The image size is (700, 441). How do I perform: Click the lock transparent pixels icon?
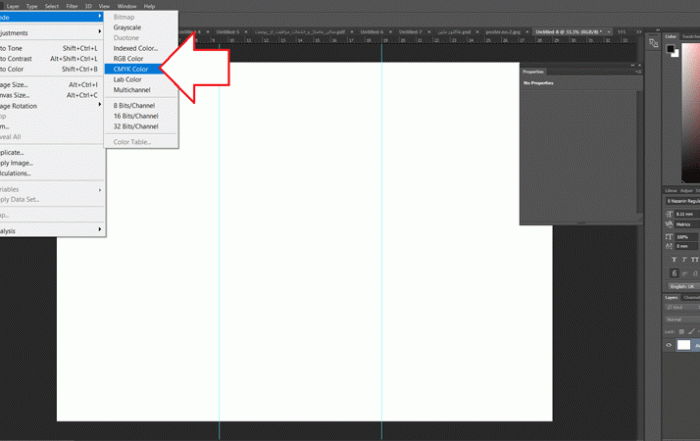tap(681, 332)
